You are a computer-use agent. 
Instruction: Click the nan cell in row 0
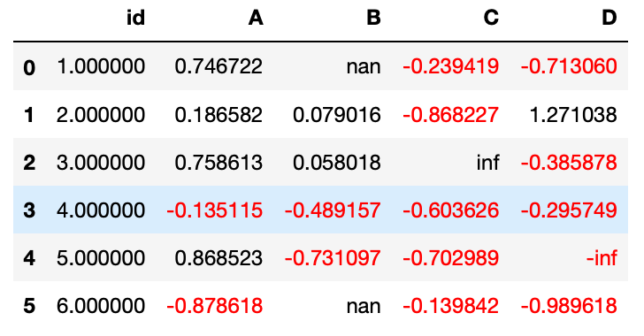click(x=364, y=67)
